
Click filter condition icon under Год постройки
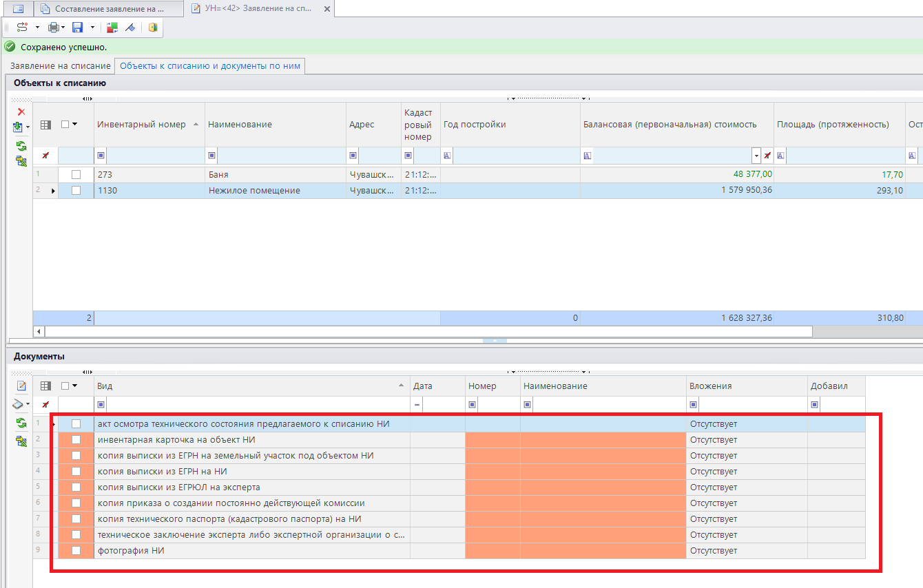click(447, 156)
